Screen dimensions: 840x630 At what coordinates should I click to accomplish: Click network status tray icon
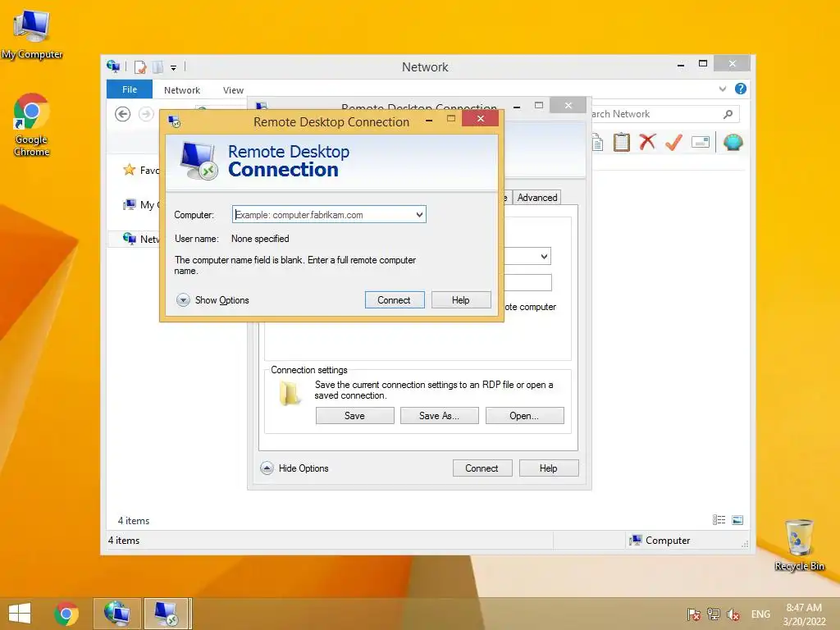[714, 614]
